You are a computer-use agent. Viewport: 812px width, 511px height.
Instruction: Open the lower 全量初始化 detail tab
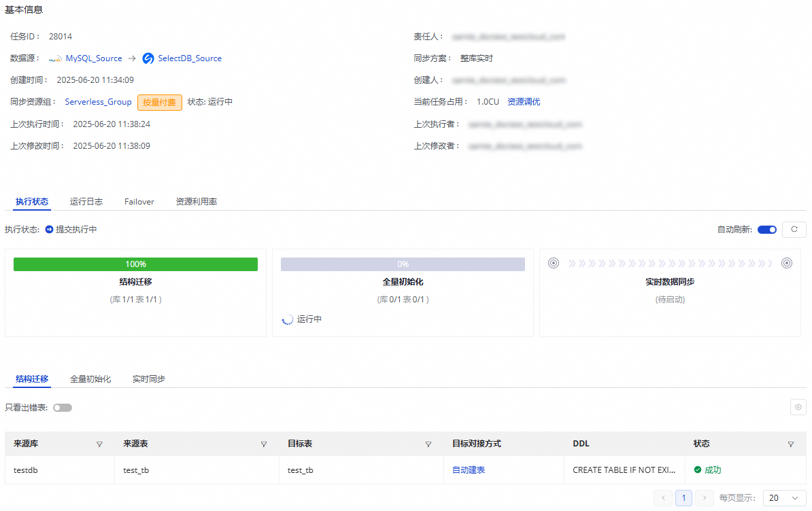click(90, 379)
